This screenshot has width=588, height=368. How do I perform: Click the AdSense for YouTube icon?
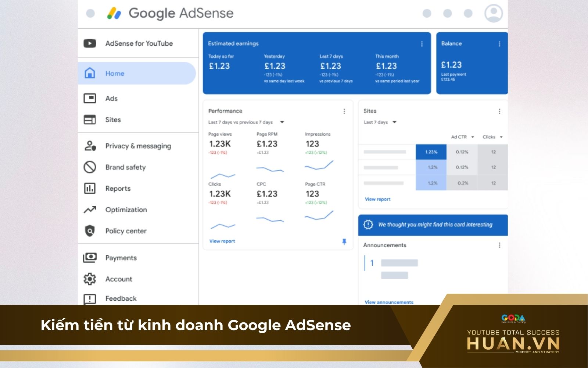click(89, 43)
